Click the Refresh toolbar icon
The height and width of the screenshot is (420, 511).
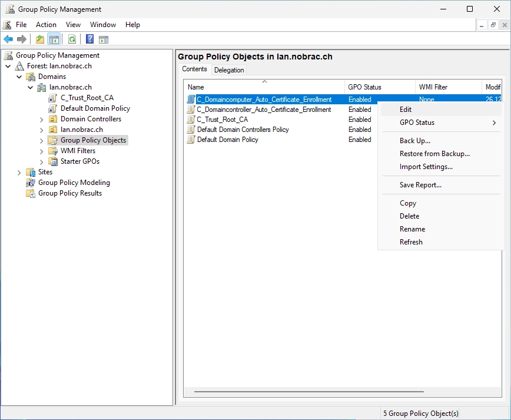click(72, 39)
